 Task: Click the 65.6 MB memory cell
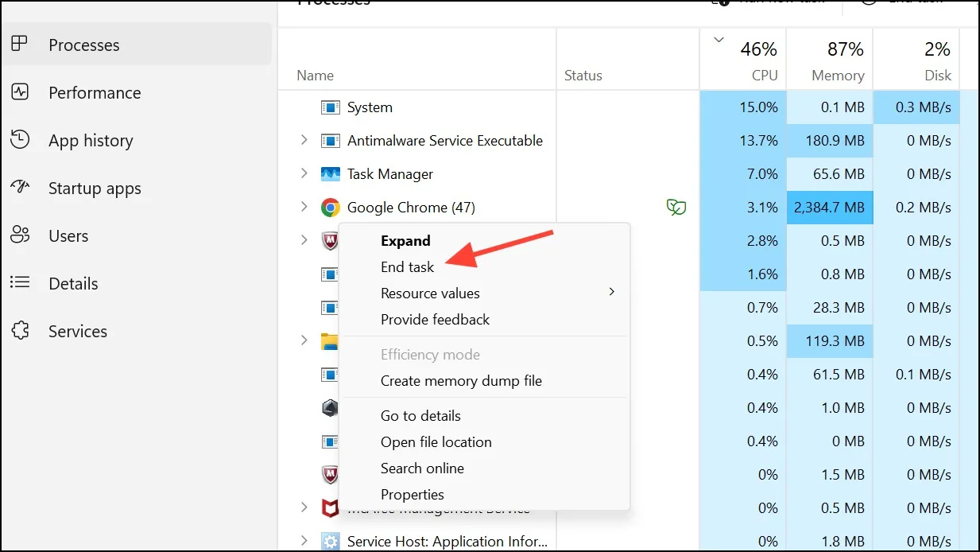click(x=830, y=174)
